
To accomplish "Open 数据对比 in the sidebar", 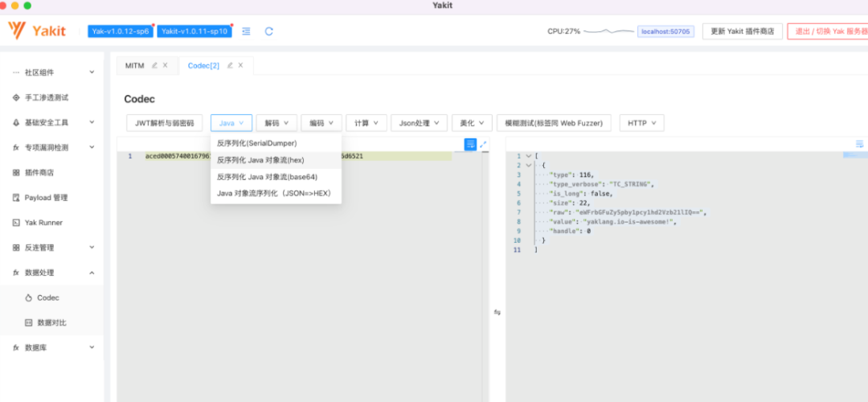I will pos(52,323).
